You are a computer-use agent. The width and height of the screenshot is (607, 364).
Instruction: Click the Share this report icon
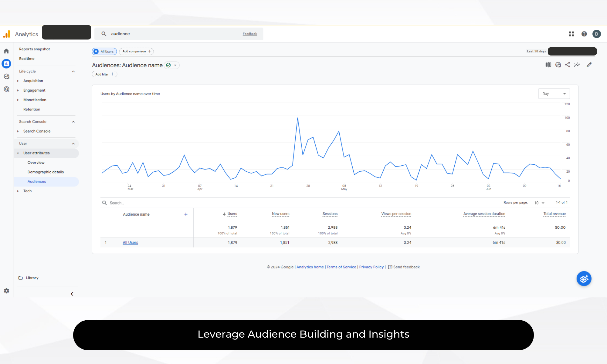coord(568,65)
